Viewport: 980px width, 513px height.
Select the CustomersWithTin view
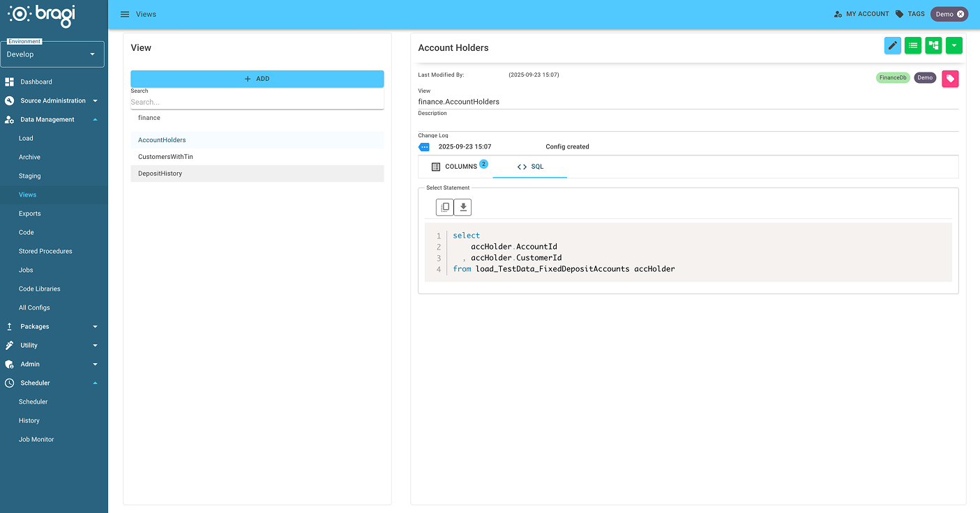point(257,157)
